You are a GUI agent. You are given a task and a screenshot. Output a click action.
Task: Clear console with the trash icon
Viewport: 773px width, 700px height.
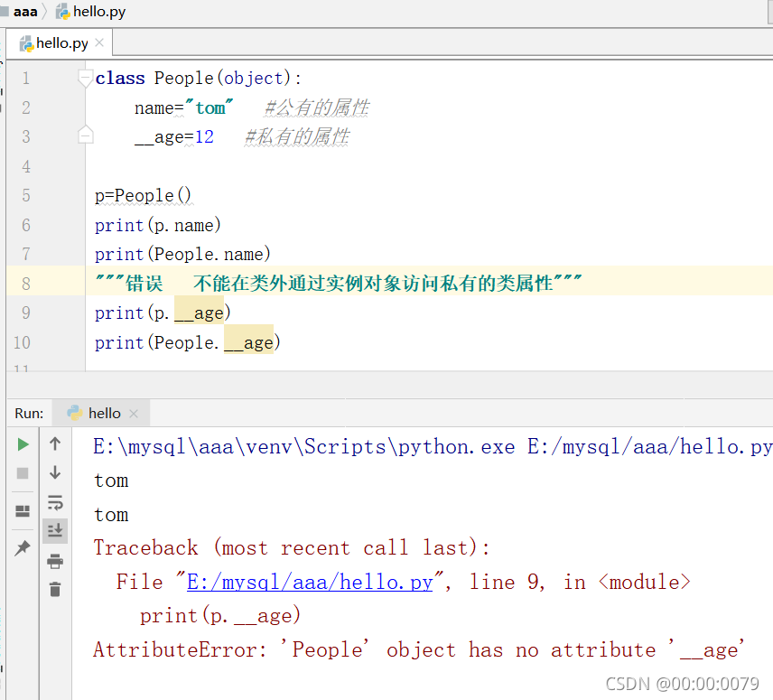(x=55, y=589)
